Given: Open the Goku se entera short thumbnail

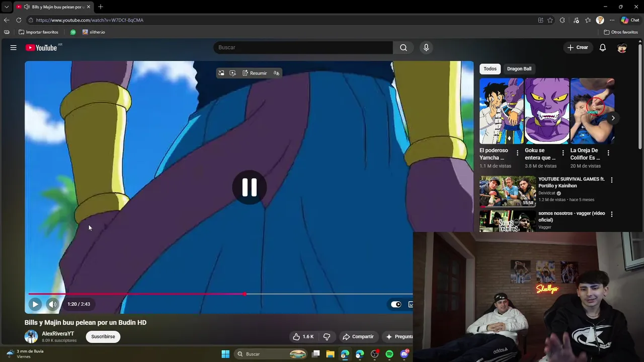Looking at the screenshot, I should (547, 111).
